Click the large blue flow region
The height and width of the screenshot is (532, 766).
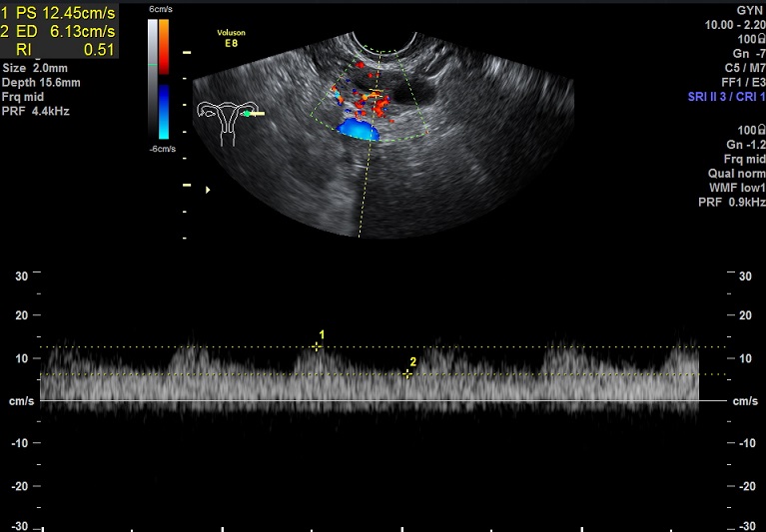tap(358, 130)
